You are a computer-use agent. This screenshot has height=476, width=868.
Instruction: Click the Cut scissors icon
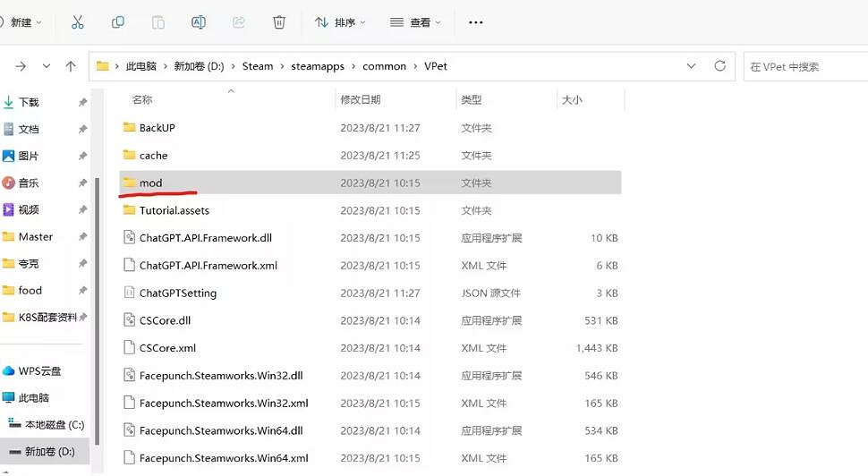[78, 22]
